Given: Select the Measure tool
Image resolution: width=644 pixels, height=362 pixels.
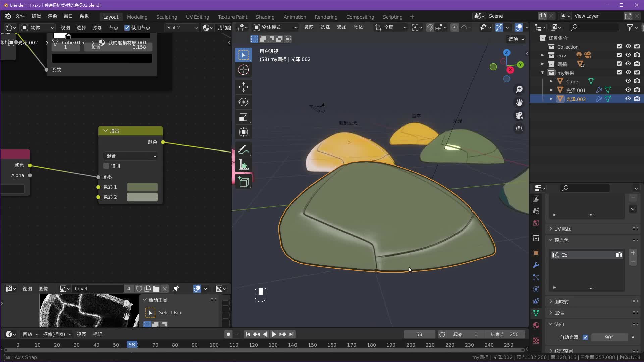Looking at the screenshot, I should [244, 165].
